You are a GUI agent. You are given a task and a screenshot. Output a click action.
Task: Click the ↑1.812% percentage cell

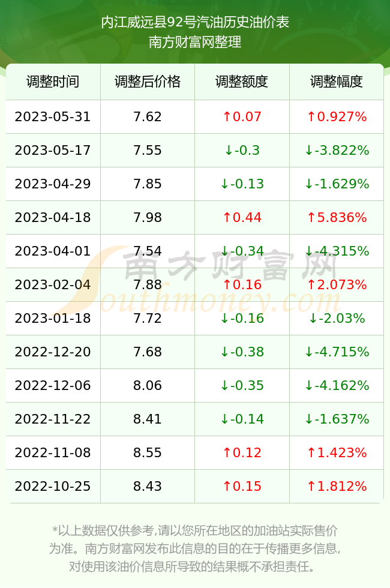click(x=337, y=487)
